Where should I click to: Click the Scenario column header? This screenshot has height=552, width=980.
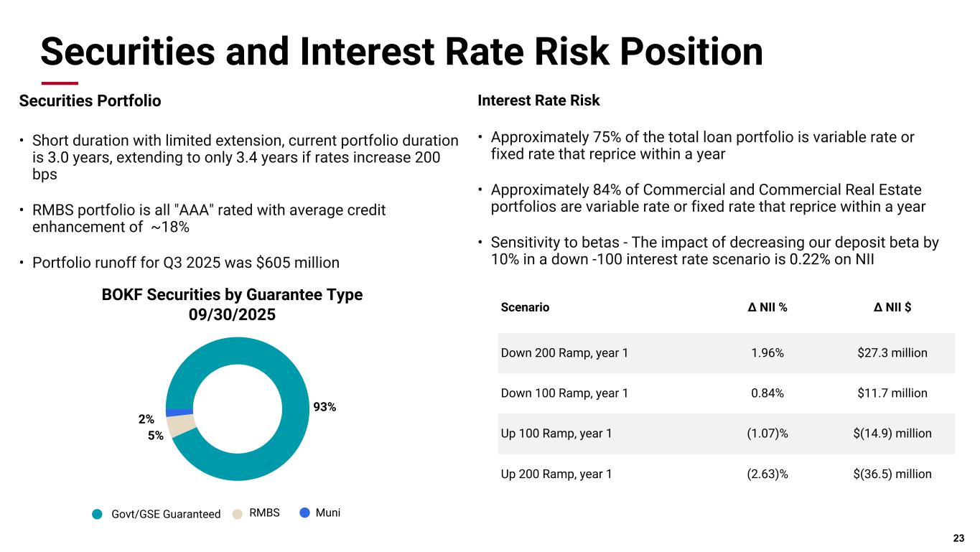tap(525, 307)
